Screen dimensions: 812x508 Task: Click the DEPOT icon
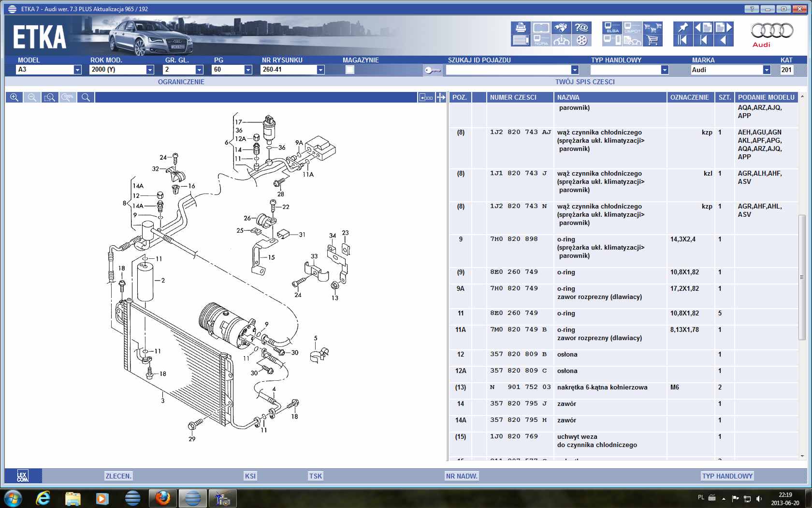coord(632,28)
